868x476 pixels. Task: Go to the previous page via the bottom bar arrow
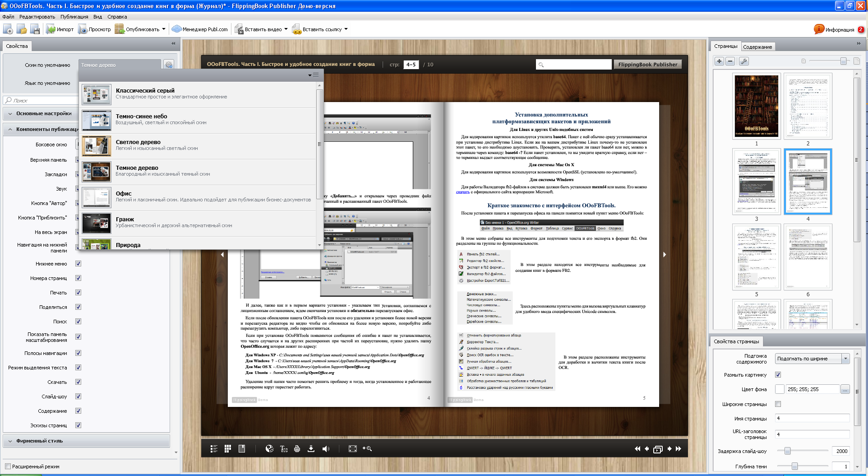tap(647, 448)
